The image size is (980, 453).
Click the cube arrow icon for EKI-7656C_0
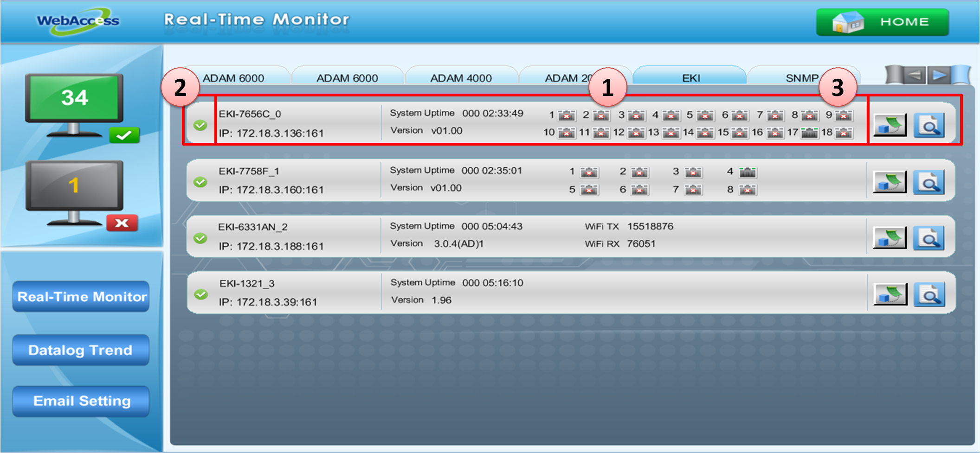pos(890,125)
